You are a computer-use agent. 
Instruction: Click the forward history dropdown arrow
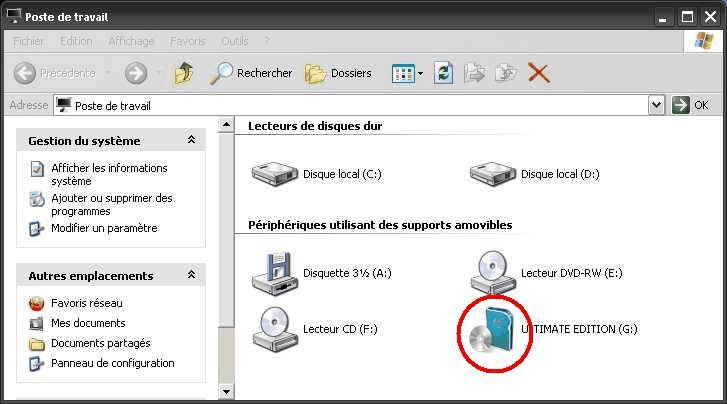point(159,73)
